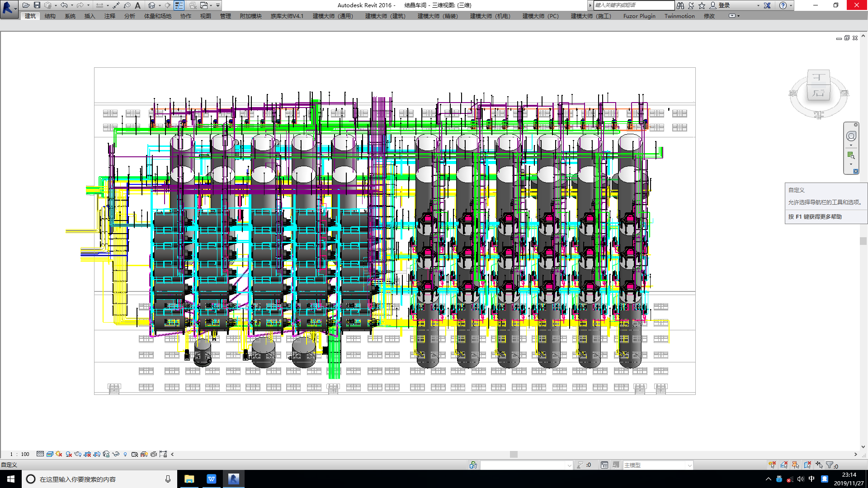Open the 注释 ribbon tab
Image resolution: width=868 pixels, height=488 pixels.
[x=110, y=16]
